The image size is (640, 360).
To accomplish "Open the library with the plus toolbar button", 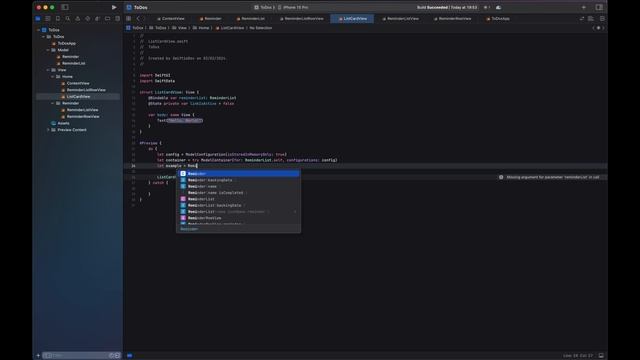I will click(584, 7).
